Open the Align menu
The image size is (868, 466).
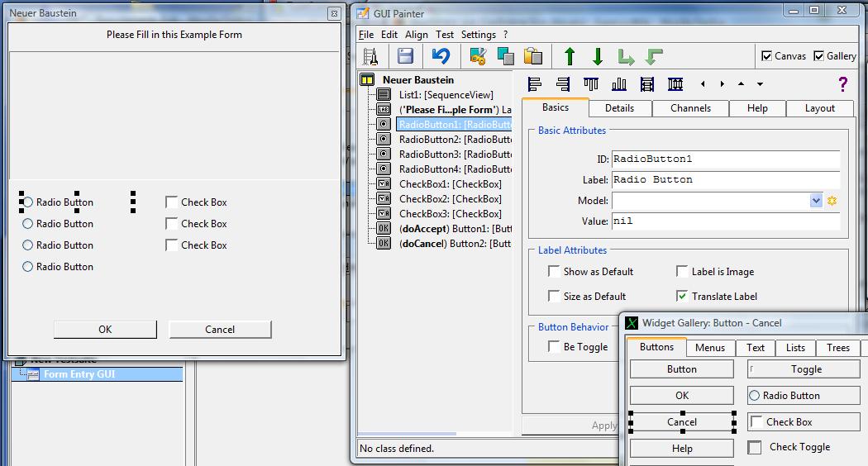(x=416, y=35)
